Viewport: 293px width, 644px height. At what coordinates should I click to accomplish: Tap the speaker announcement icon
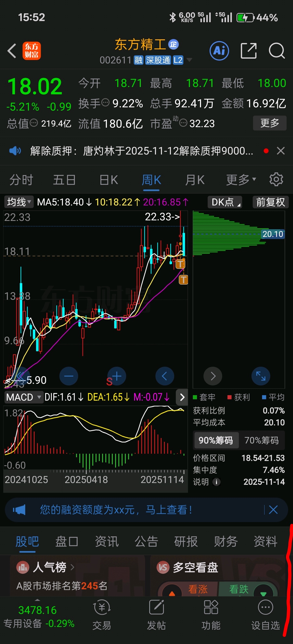pos(15,151)
